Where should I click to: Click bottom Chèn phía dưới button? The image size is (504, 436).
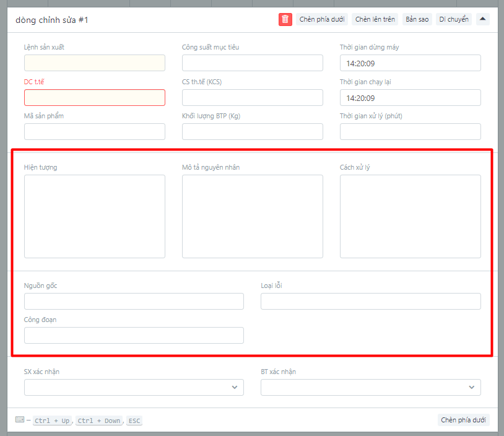click(464, 420)
